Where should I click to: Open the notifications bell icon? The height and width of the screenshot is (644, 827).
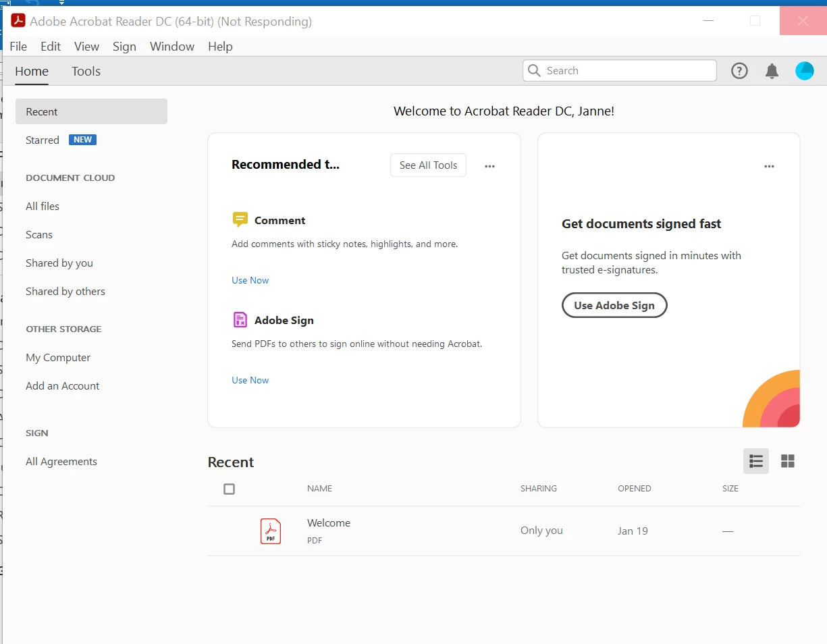pos(772,71)
